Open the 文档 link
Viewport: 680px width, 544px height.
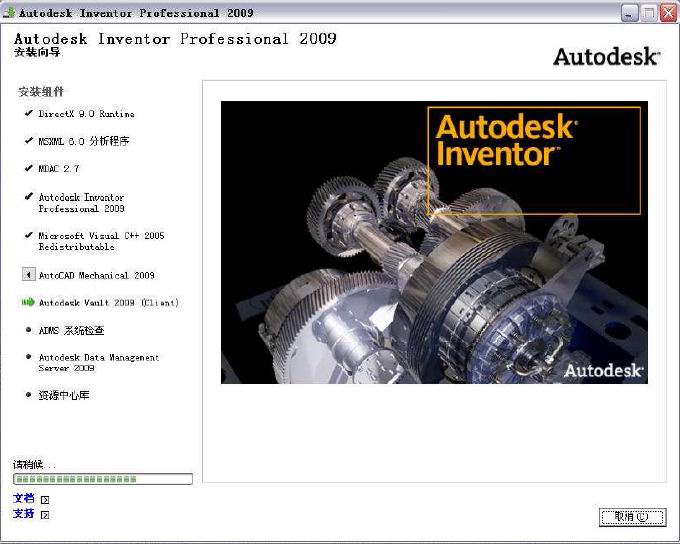click(x=23, y=498)
